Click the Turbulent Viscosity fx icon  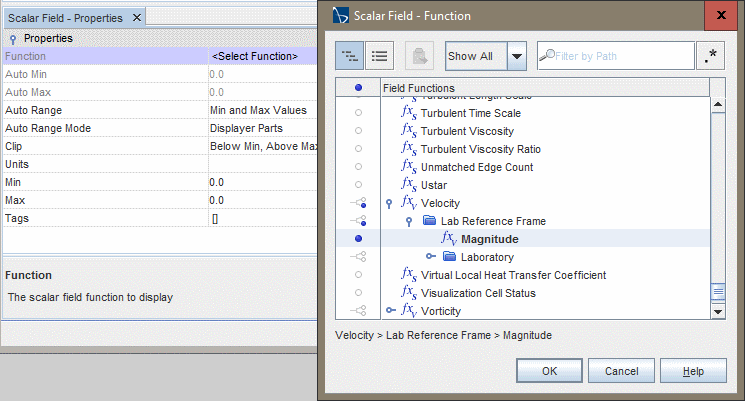click(409, 131)
